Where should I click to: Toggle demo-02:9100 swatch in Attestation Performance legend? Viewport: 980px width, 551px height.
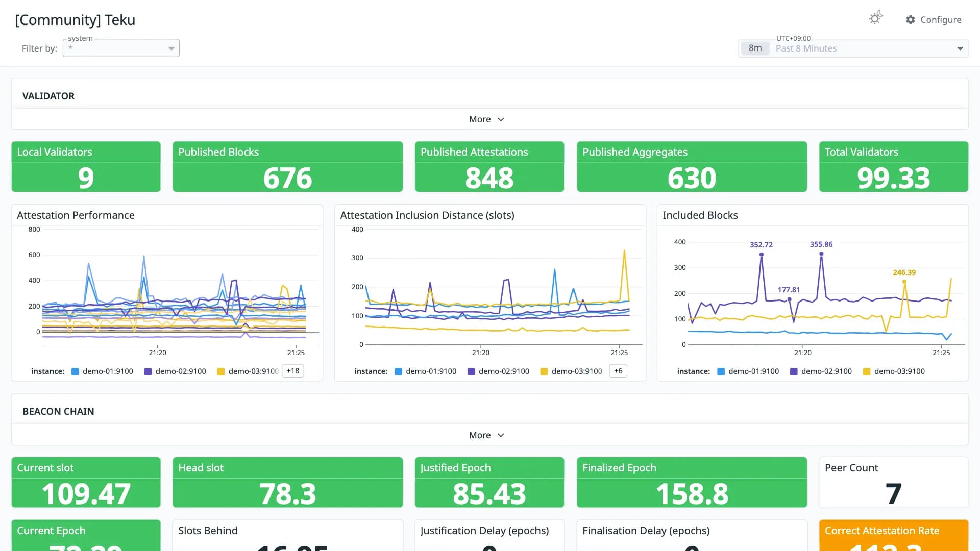(x=148, y=372)
